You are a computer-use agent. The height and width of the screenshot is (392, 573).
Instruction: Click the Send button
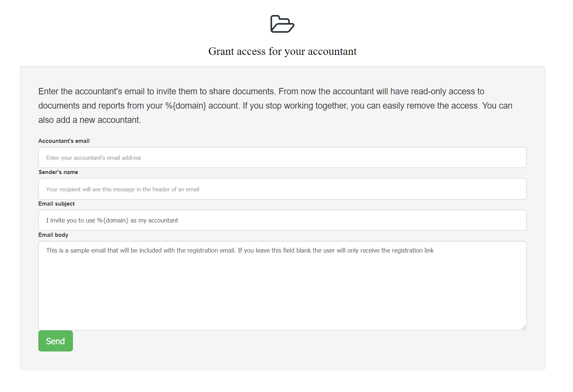tap(55, 341)
